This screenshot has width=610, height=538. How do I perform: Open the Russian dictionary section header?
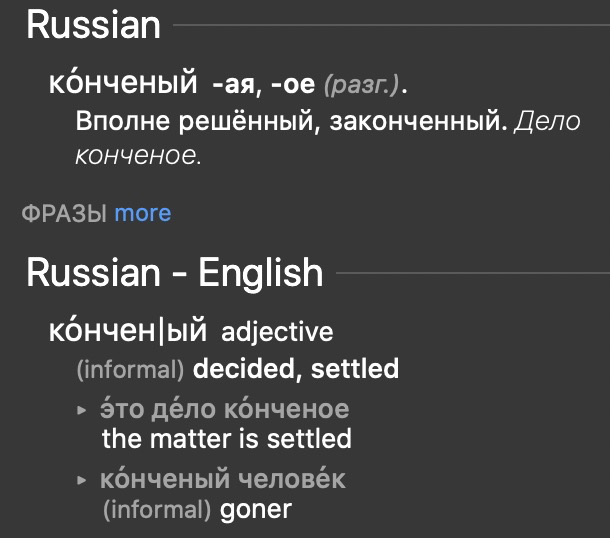[x=93, y=25]
